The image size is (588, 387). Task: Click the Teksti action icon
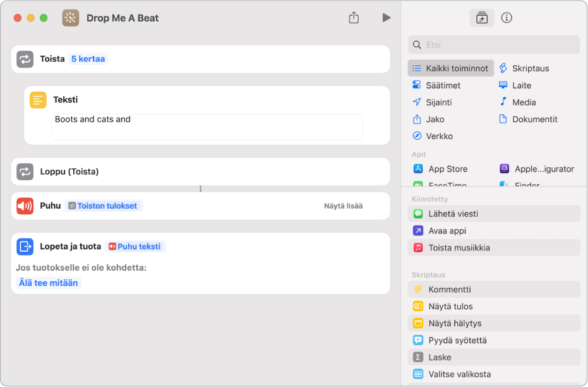(38, 100)
